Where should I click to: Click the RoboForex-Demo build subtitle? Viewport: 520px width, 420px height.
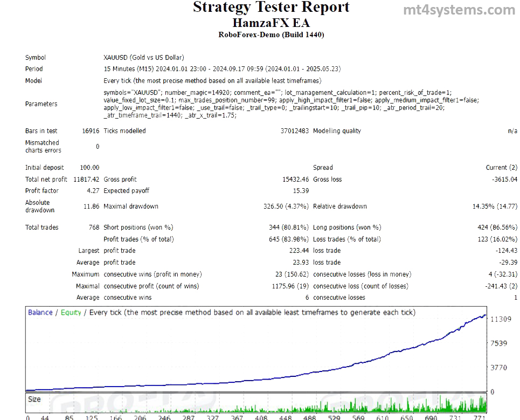coord(271,34)
